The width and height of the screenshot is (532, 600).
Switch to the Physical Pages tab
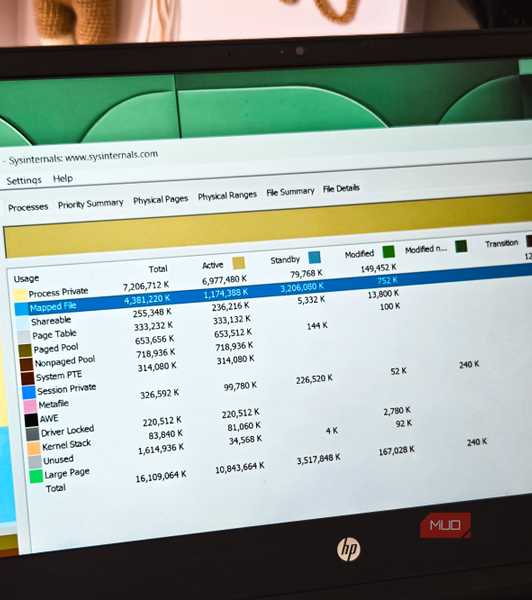pyautogui.click(x=160, y=199)
